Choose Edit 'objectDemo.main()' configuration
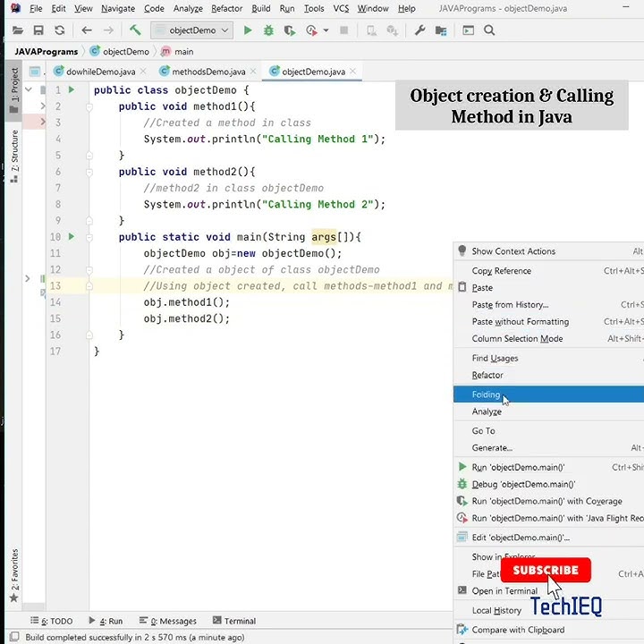 coord(548,538)
